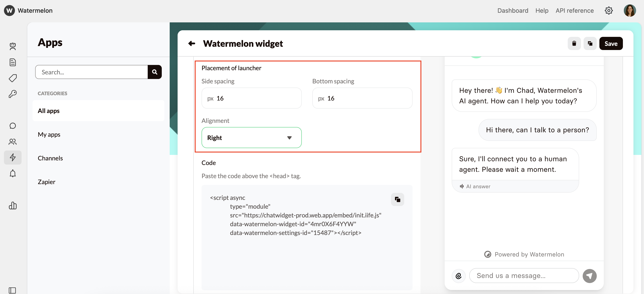Open the Alignment dropdown set to Right
The image size is (644, 294).
point(251,138)
